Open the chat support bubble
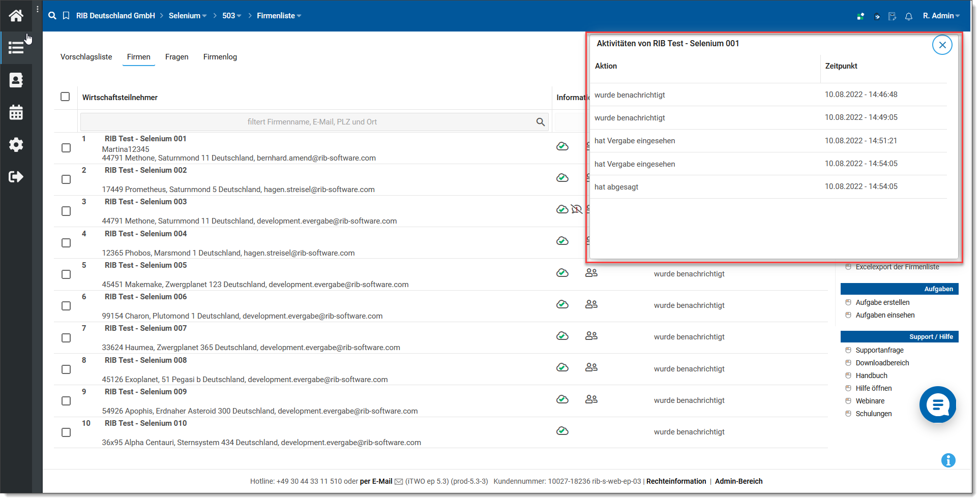The image size is (980, 501). click(x=938, y=404)
